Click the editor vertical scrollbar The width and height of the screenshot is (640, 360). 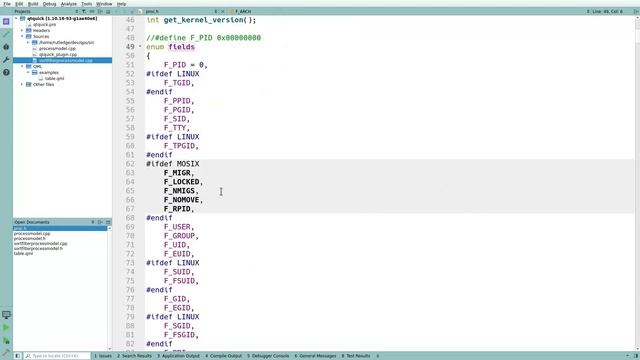(x=637, y=183)
